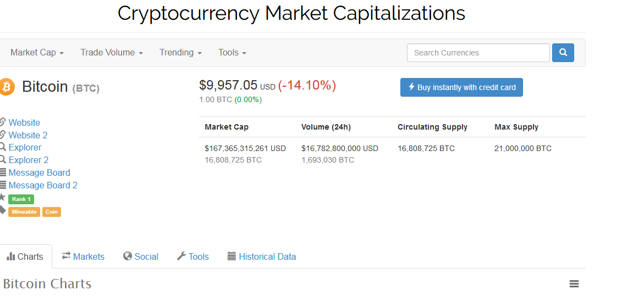Follow the Explorer link
Screen dimensions: 644x296
[x=25, y=147]
